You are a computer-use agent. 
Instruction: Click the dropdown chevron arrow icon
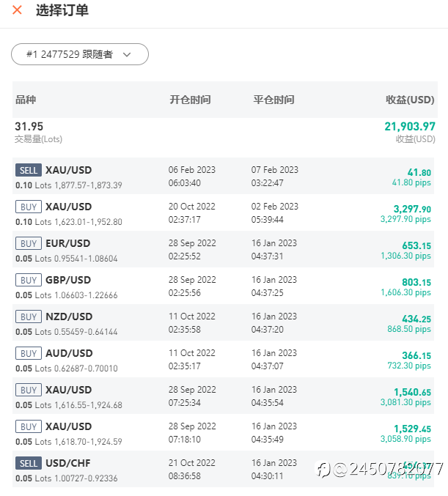127,55
